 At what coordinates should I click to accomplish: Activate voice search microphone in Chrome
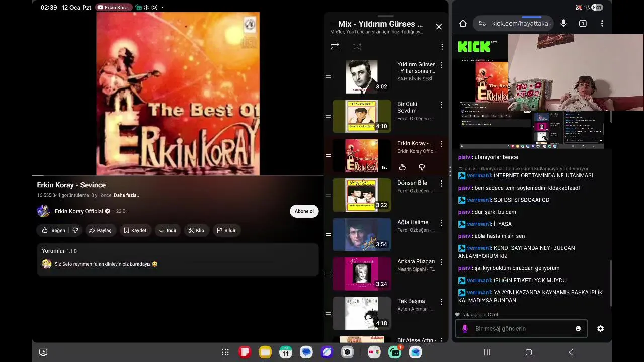point(563,24)
